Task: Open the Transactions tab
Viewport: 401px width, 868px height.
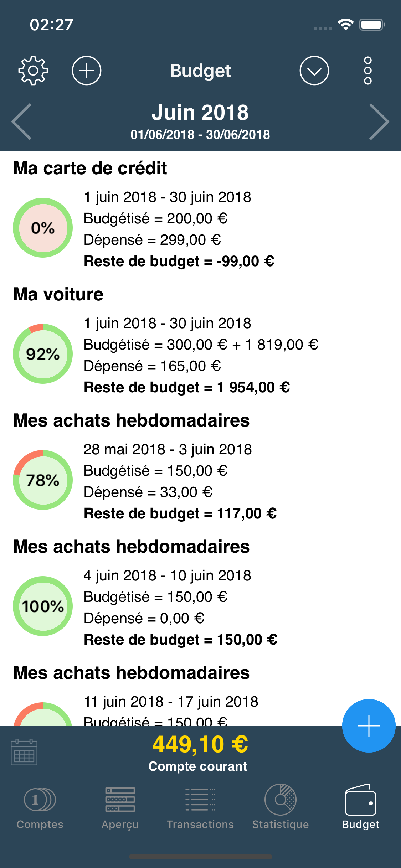Action: click(x=200, y=807)
